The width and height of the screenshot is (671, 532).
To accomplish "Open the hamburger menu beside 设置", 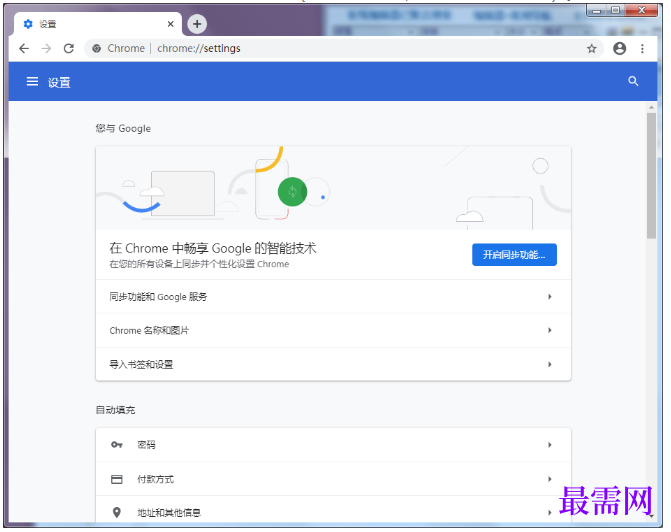I will point(33,81).
